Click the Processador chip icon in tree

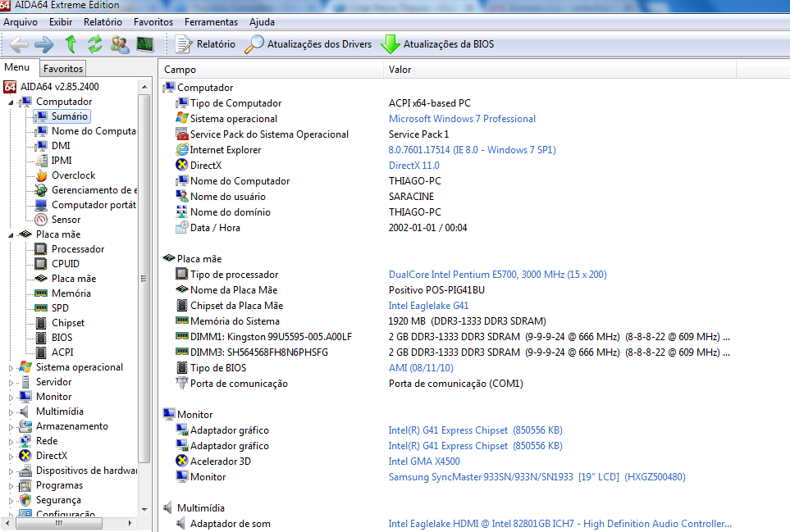(41, 249)
